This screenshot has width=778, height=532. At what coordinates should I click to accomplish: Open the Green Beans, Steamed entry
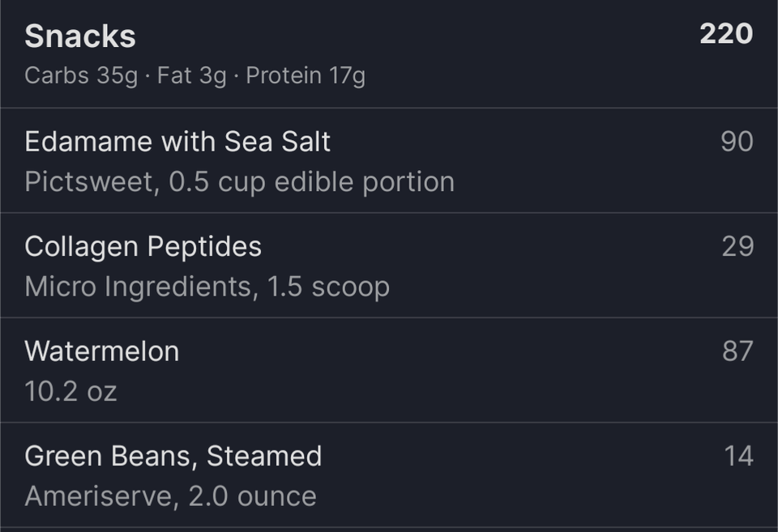click(x=389, y=475)
